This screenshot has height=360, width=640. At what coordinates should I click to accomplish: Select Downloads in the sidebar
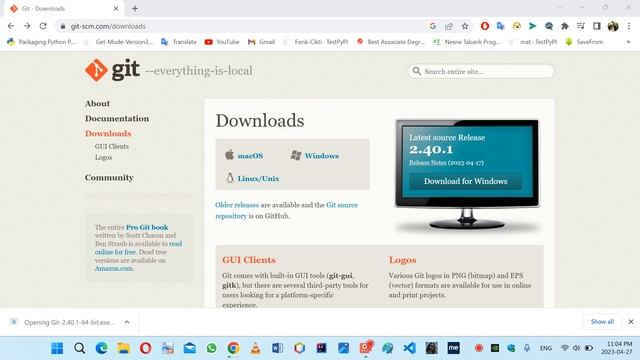pos(108,133)
